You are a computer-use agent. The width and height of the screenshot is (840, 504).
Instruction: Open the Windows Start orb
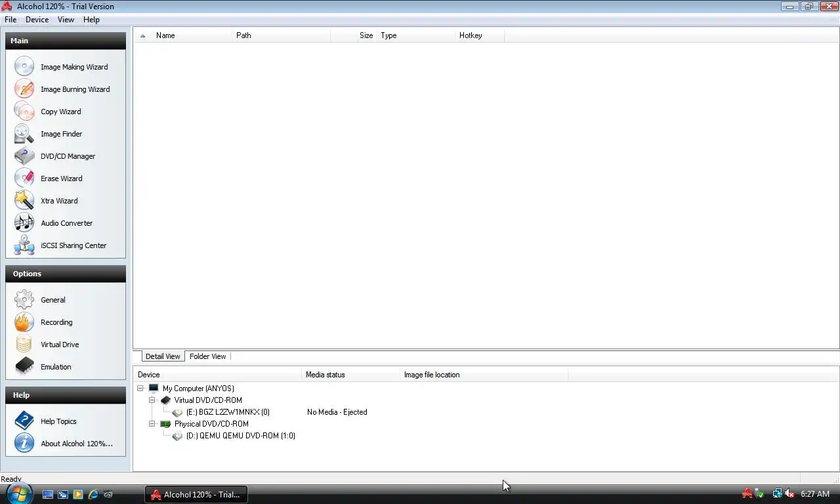[20, 493]
